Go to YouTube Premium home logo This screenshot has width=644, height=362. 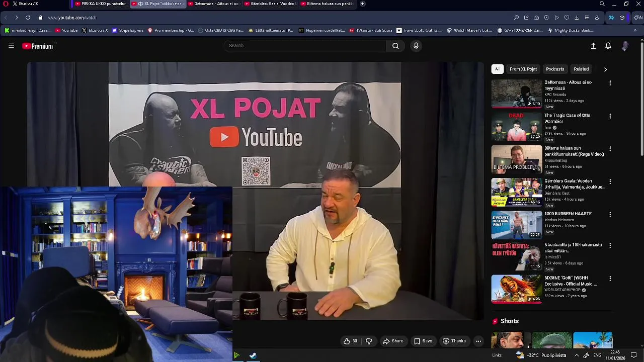38,46
